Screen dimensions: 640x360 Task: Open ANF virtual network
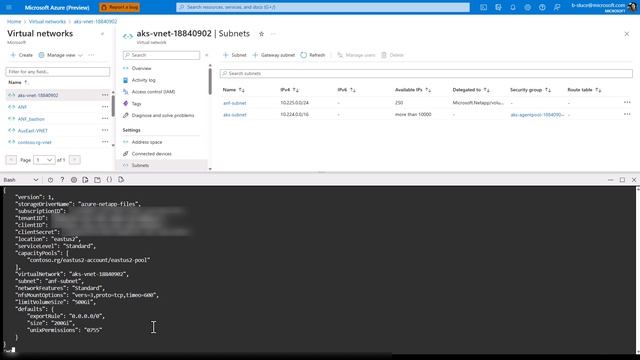[22, 107]
